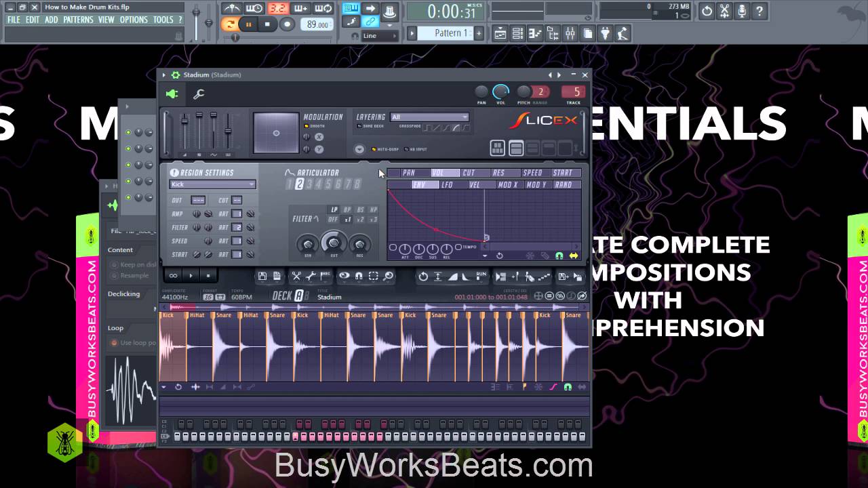Image resolution: width=868 pixels, height=488 pixels.
Task: Toggle the Same Deck layering option
Action: tap(371, 126)
